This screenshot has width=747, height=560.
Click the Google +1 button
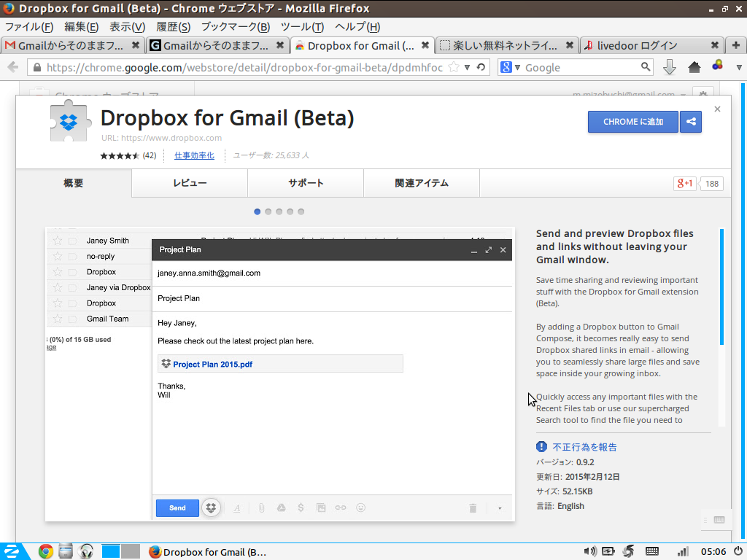tap(684, 183)
